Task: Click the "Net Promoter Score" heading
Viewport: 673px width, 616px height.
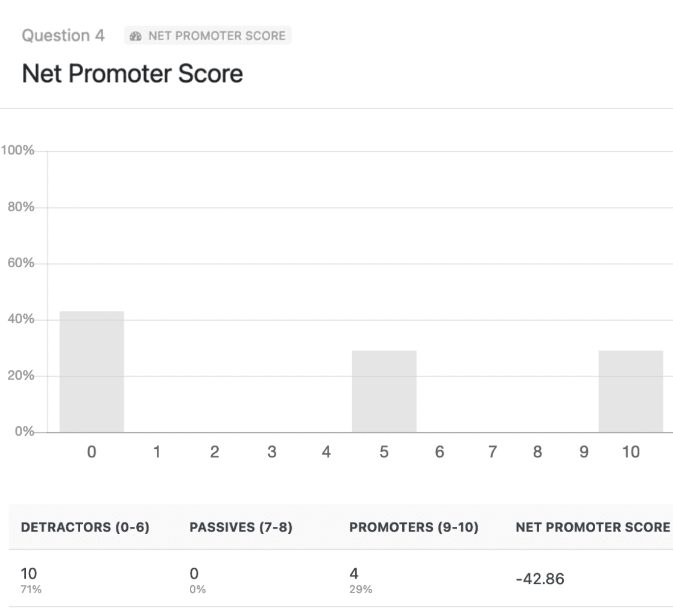Action: point(133,74)
